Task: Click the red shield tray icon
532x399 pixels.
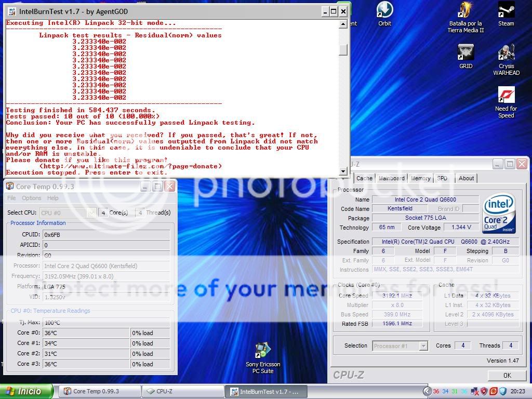Action: pos(484,391)
